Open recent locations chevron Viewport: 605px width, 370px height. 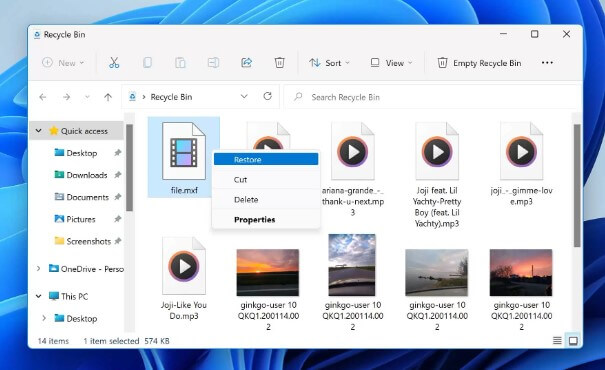pos(87,97)
